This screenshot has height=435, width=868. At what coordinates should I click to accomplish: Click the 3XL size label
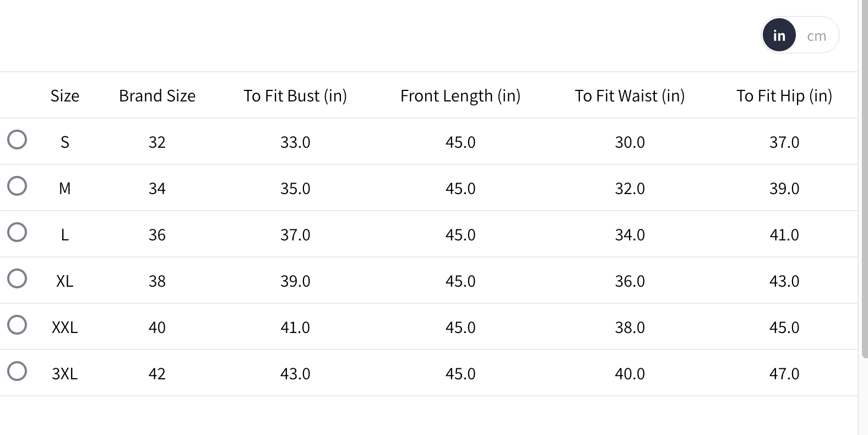tap(65, 374)
